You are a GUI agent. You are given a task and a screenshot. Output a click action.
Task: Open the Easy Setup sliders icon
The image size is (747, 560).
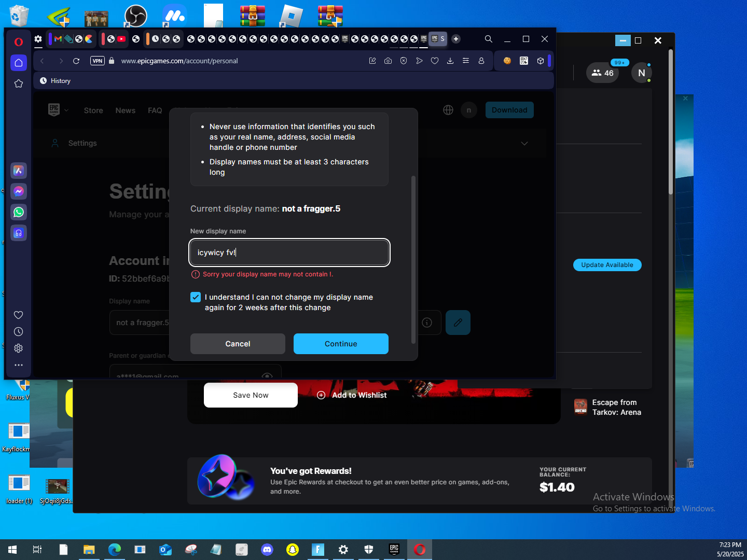pyautogui.click(x=466, y=61)
